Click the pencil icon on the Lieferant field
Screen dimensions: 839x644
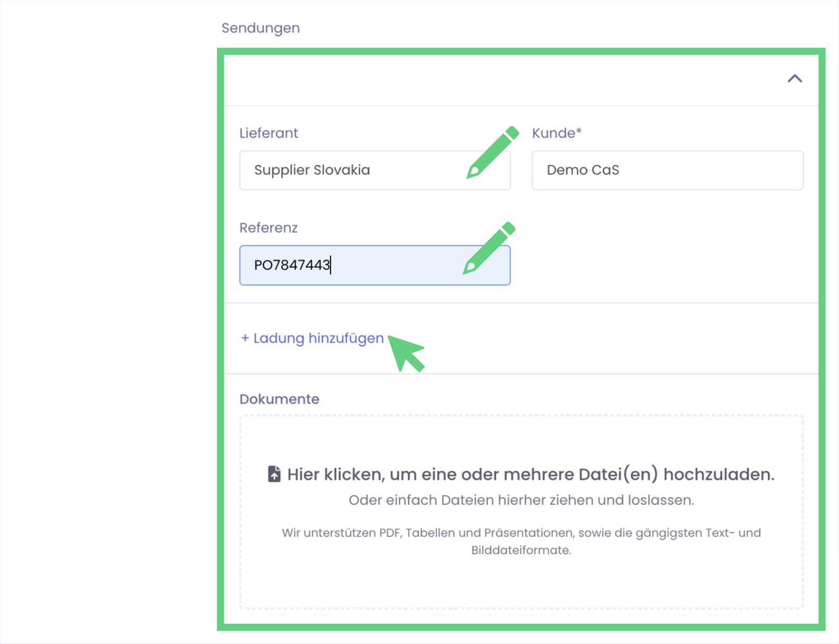[492, 152]
